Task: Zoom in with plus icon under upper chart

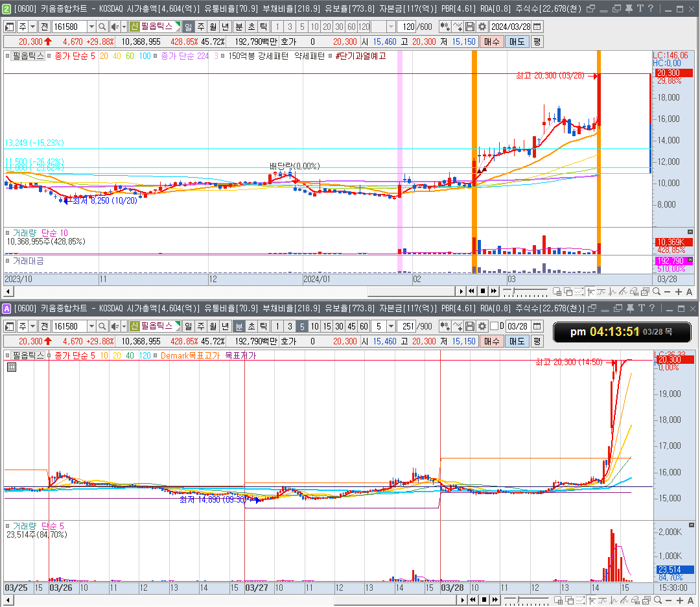Action: click(679, 292)
